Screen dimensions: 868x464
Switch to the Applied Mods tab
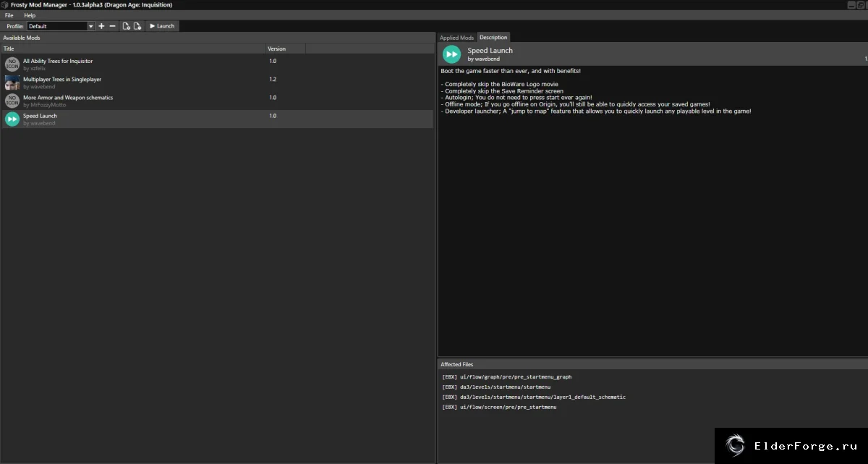[x=456, y=38]
